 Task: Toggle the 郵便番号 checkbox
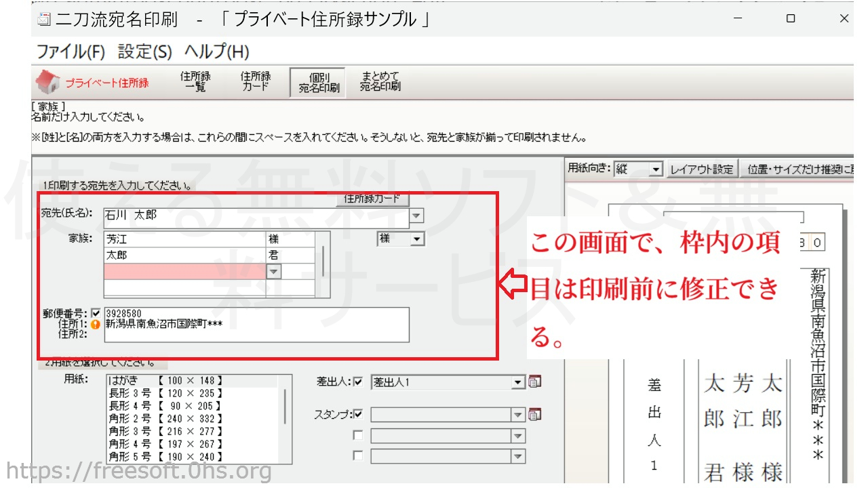point(95,313)
